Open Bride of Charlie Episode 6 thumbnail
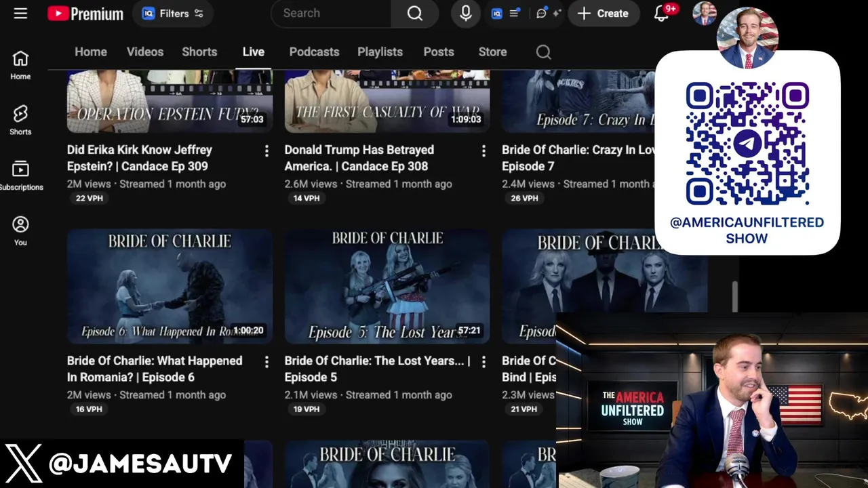This screenshot has height=488, width=868. (170, 286)
